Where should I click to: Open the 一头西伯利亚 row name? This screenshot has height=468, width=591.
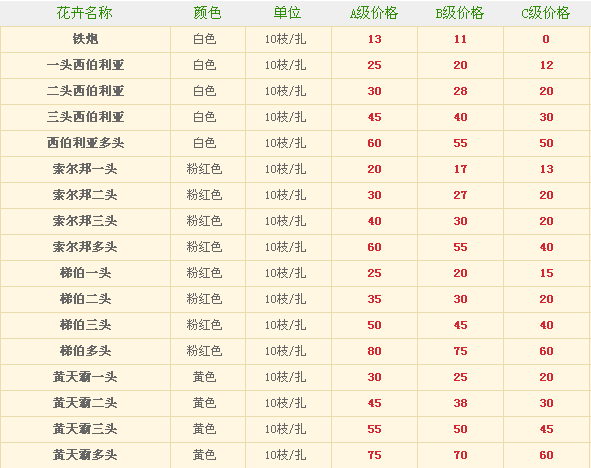click(86, 65)
